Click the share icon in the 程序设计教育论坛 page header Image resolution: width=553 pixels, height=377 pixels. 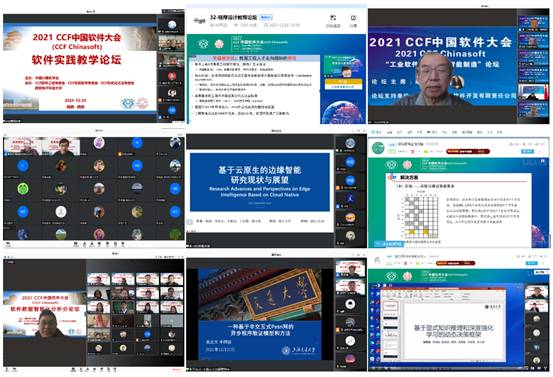pos(353,18)
